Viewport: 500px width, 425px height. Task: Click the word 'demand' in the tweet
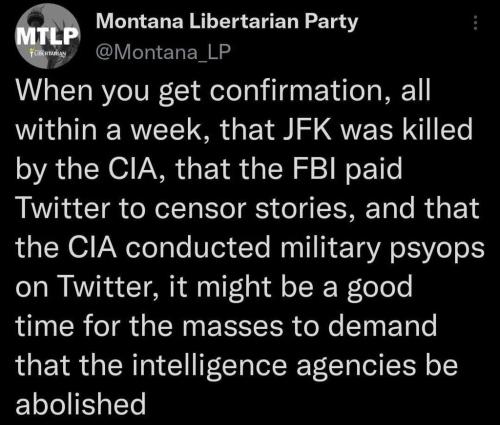[382, 326]
